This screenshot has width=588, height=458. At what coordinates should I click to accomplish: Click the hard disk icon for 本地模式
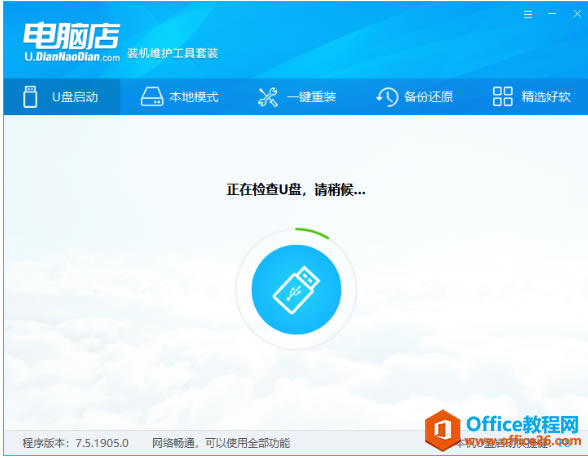pos(152,97)
